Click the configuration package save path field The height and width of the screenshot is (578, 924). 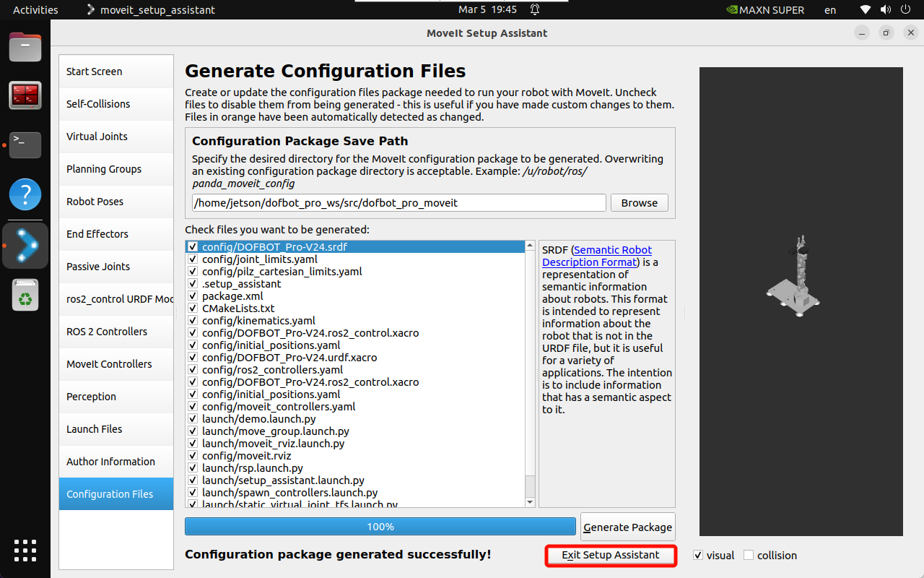pos(399,203)
